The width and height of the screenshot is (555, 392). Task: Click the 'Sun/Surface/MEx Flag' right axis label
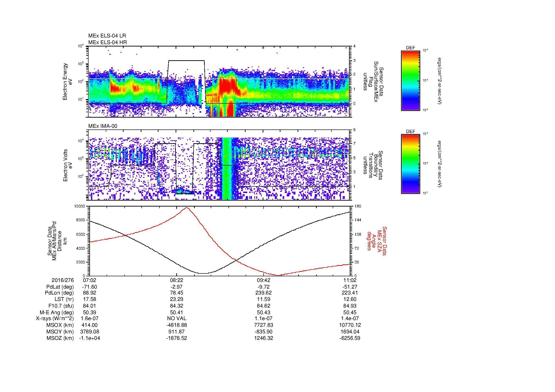click(373, 82)
